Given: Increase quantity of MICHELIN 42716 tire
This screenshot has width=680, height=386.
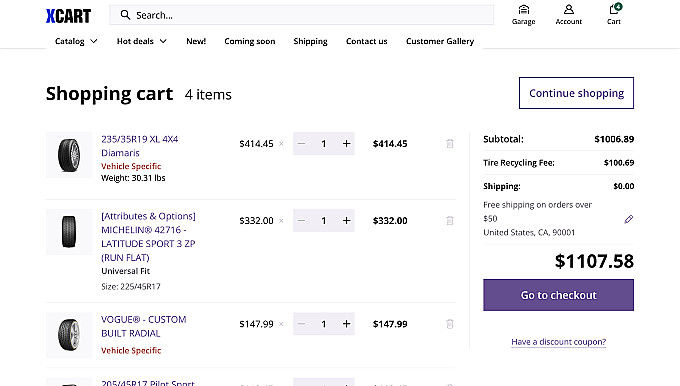Looking at the screenshot, I should 347,221.
